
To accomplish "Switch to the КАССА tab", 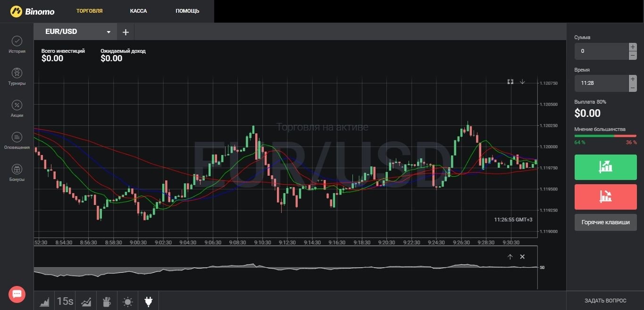I will (139, 11).
